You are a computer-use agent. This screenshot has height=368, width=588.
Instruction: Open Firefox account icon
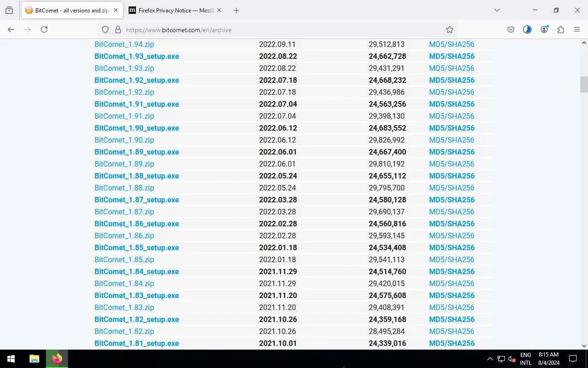point(544,29)
